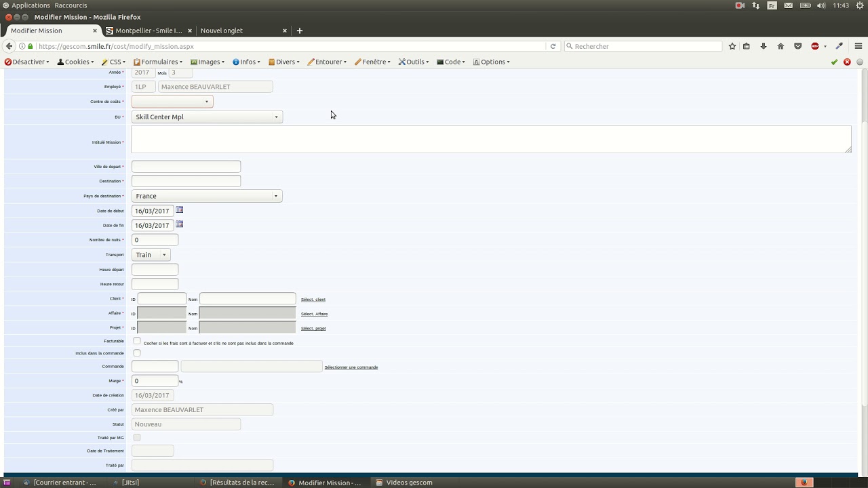The height and width of the screenshot is (488, 868).
Task: Click the Sélect. client link
Action: point(313,300)
